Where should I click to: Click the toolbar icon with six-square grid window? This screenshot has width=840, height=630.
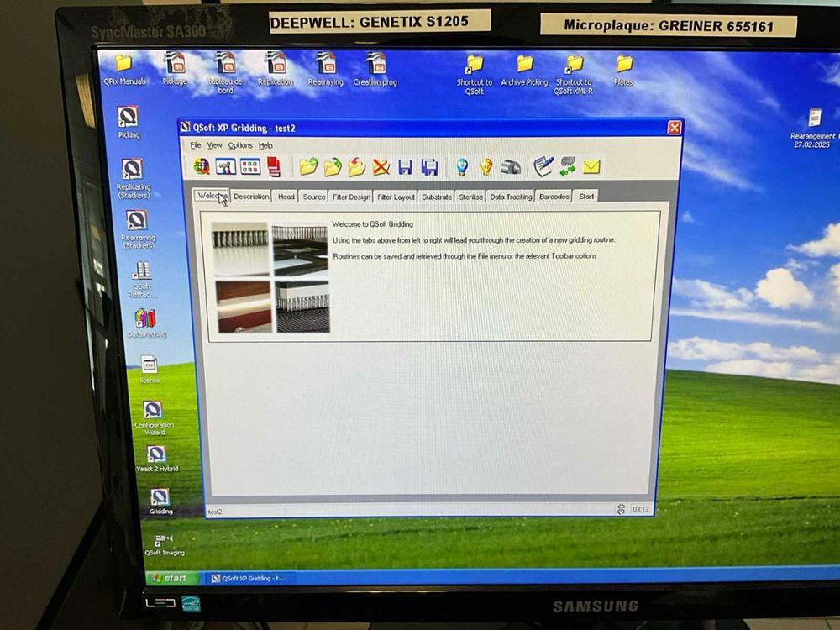(x=250, y=166)
